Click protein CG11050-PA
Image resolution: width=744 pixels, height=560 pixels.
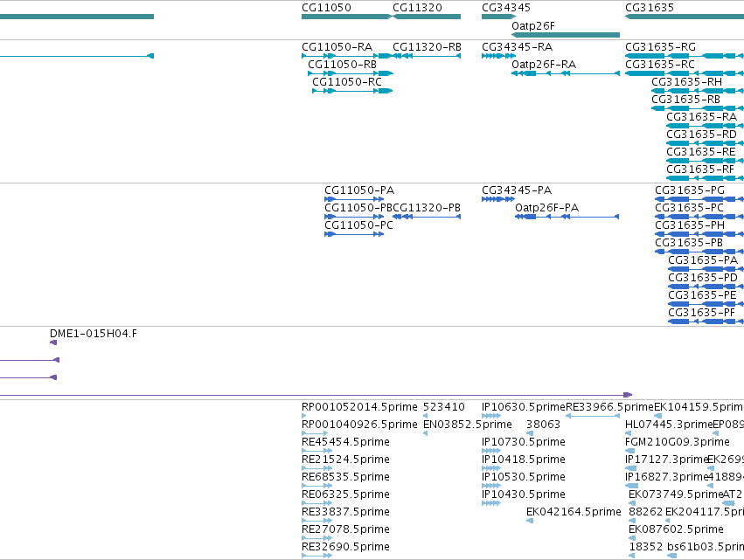point(354,199)
